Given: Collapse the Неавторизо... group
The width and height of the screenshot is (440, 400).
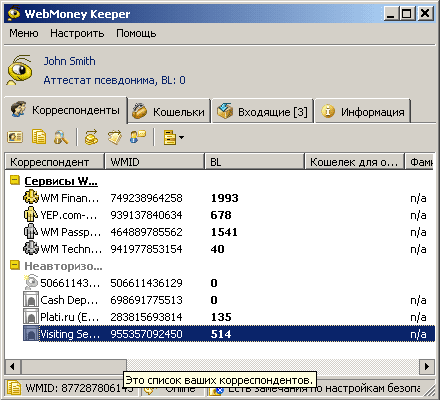Looking at the screenshot, I should click(x=15, y=265).
